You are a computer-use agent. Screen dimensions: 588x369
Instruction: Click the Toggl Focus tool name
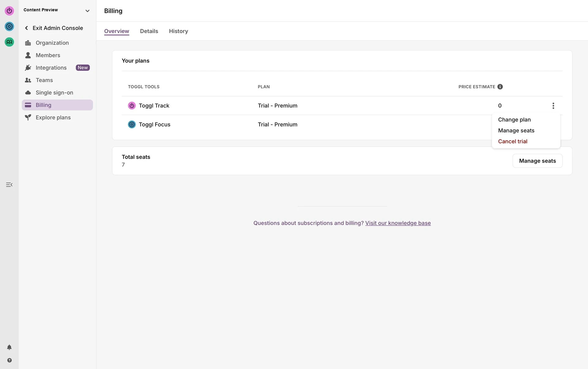155,125
